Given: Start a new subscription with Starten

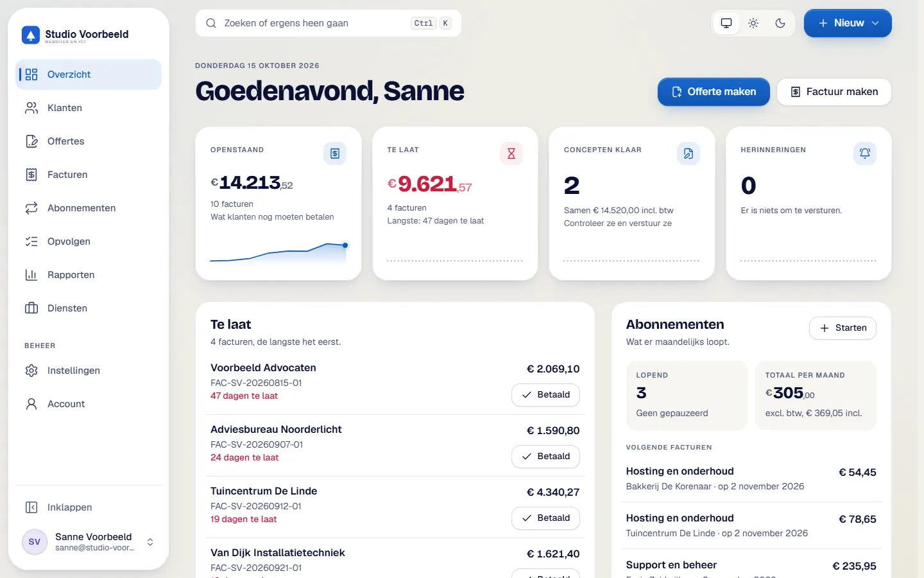Looking at the screenshot, I should [x=843, y=328].
